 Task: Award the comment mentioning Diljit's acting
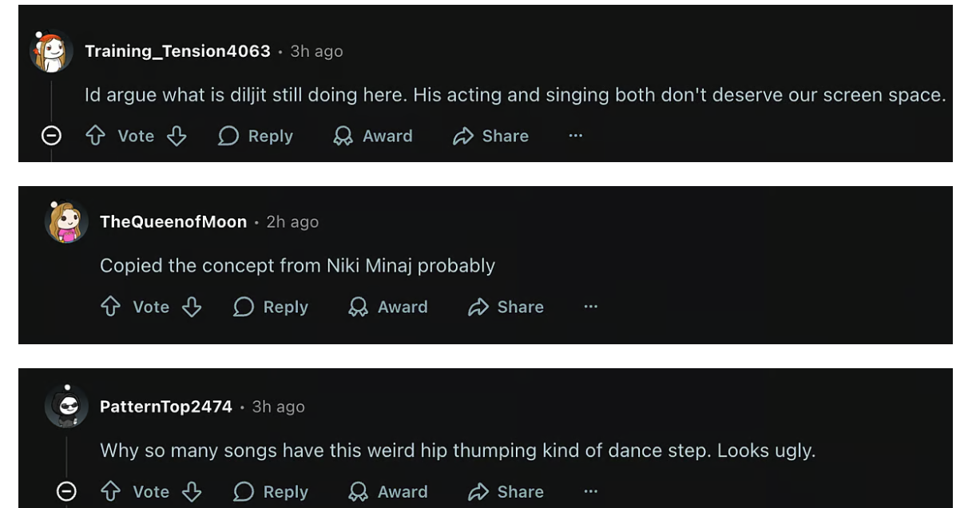pos(372,136)
